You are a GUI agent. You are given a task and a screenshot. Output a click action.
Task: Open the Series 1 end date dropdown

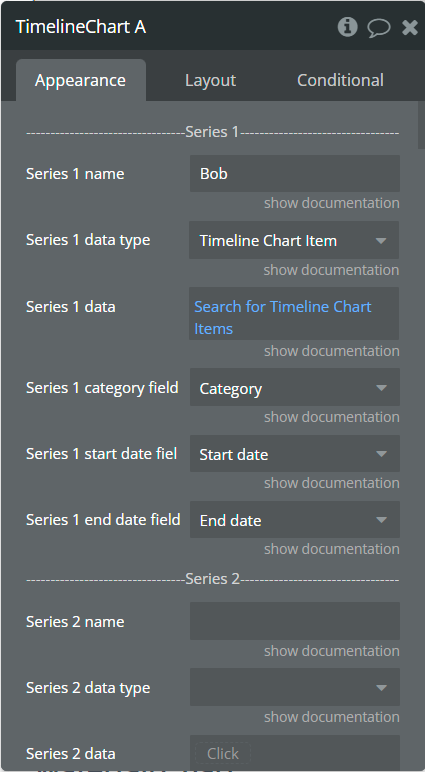click(x=294, y=519)
